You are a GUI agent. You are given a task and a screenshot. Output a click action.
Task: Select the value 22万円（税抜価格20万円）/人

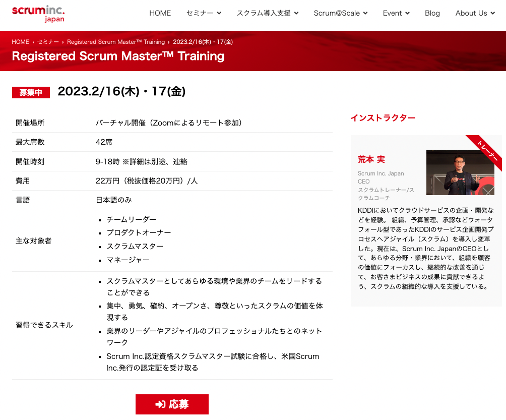(x=147, y=181)
